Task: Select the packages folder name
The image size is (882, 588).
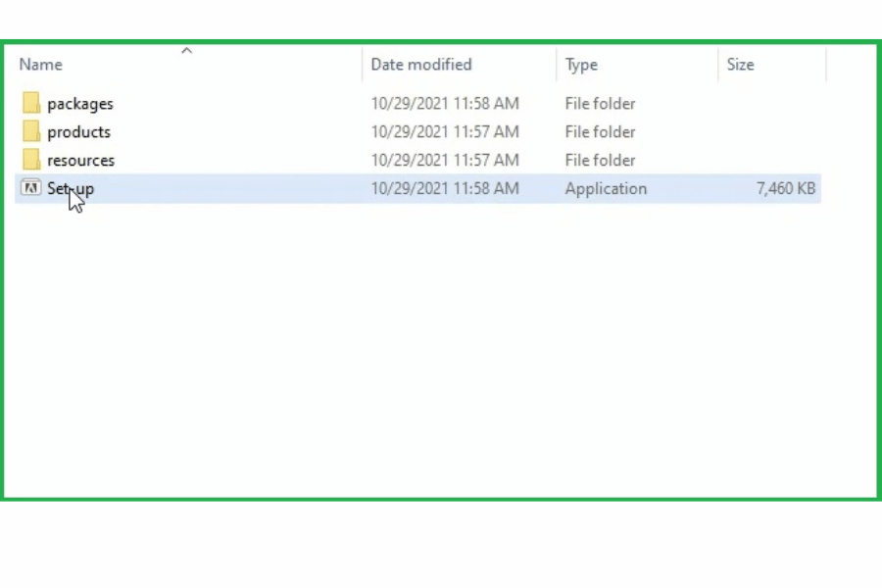Action: point(80,104)
